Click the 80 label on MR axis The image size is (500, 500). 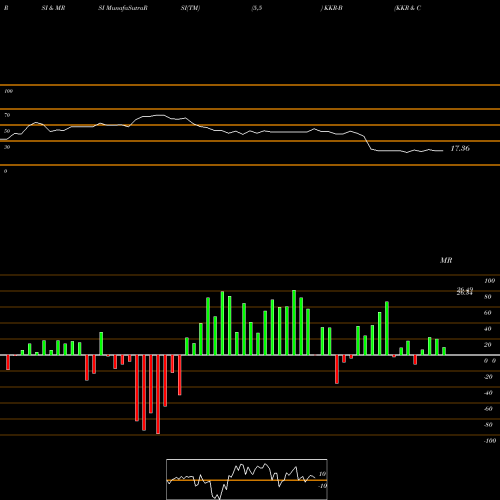(488, 297)
